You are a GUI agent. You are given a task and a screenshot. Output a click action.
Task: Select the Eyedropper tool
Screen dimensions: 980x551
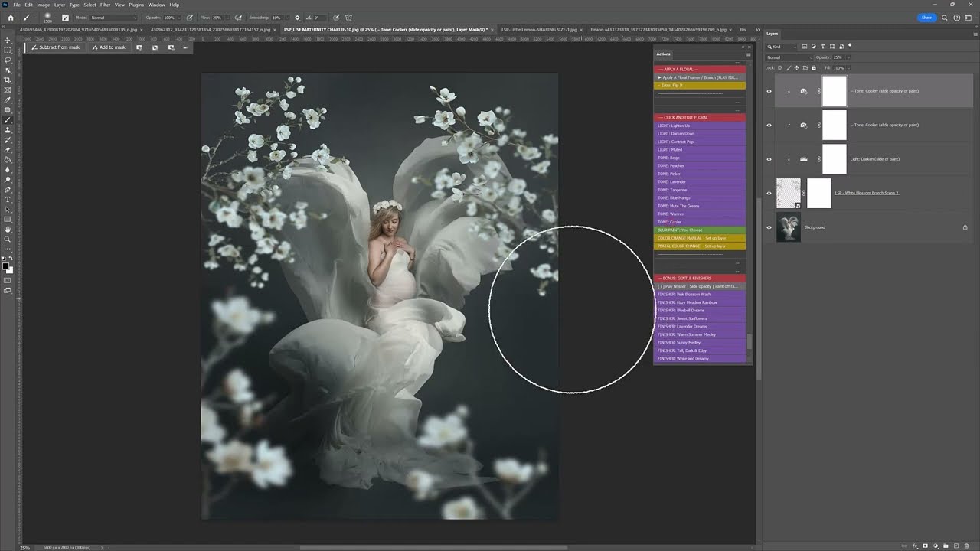[8, 100]
